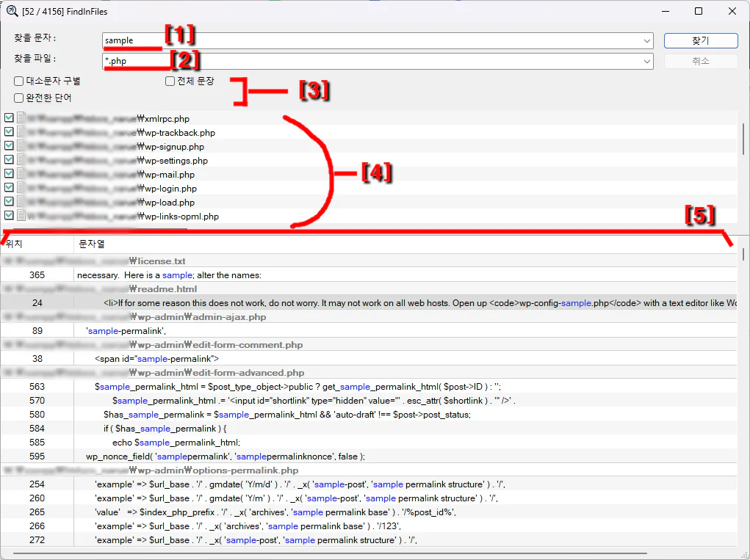Screen dimensions: 750x560
Task: Open the file pattern dropdown arrow
Action: [x=646, y=62]
